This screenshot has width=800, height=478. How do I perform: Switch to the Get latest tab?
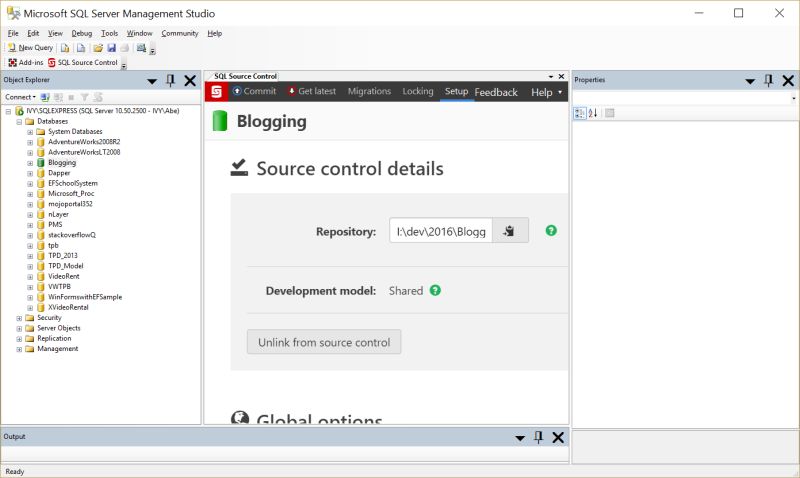pyautogui.click(x=312, y=91)
